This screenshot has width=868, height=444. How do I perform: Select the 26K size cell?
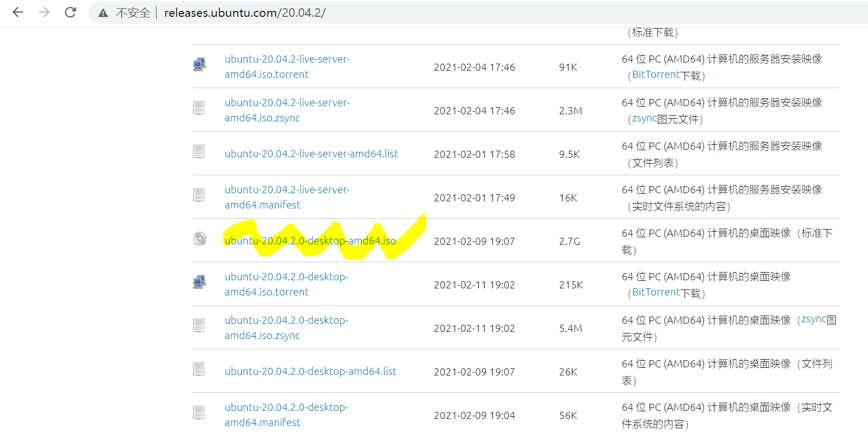[x=568, y=372]
